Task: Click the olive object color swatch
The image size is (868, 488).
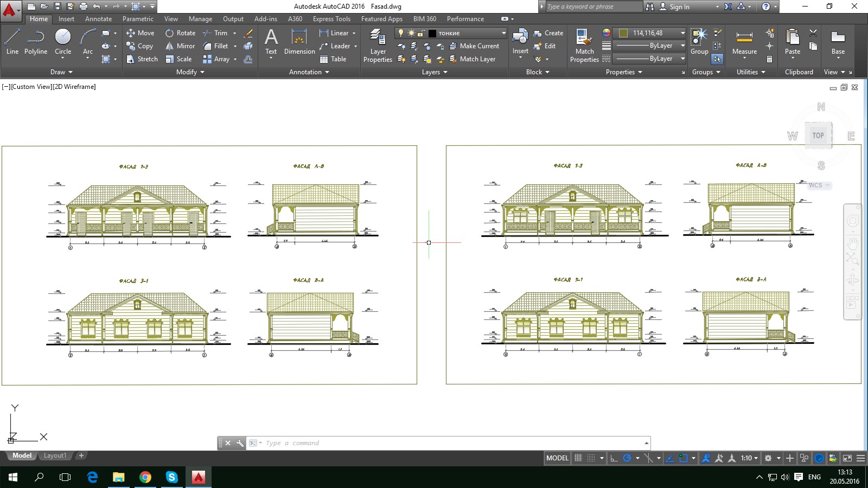Action: click(623, 33)
